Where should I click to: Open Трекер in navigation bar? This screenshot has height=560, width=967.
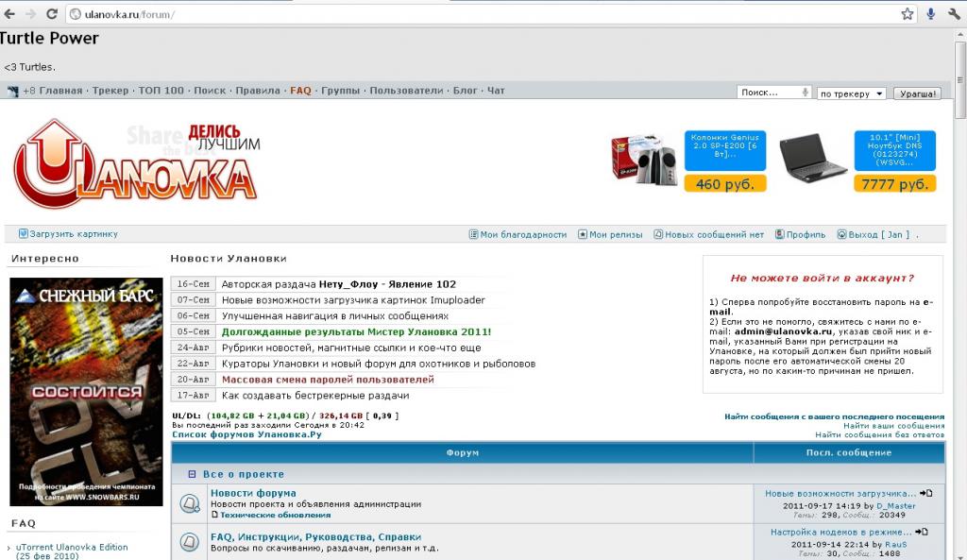110,91
